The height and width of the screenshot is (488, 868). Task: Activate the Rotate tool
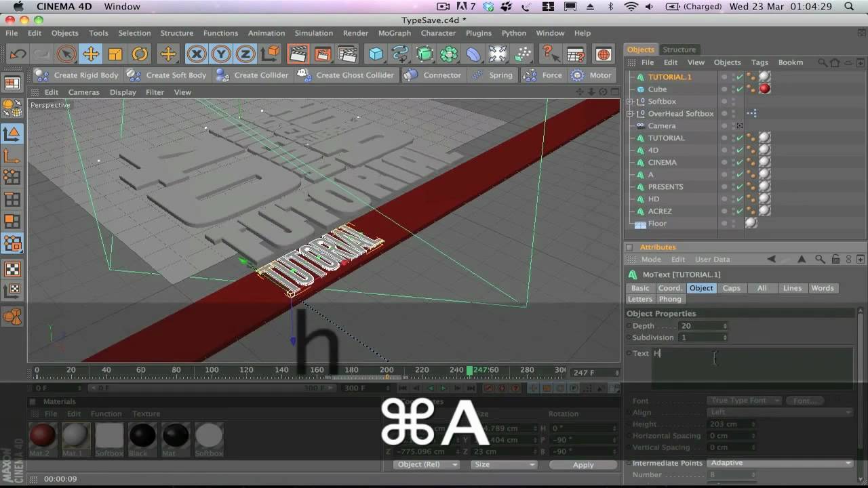[140, 54]
